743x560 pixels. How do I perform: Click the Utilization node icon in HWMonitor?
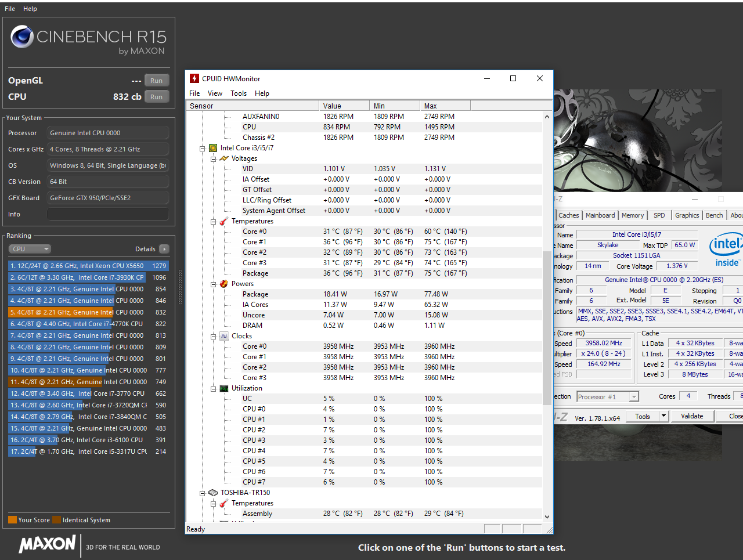click(224, 388)
